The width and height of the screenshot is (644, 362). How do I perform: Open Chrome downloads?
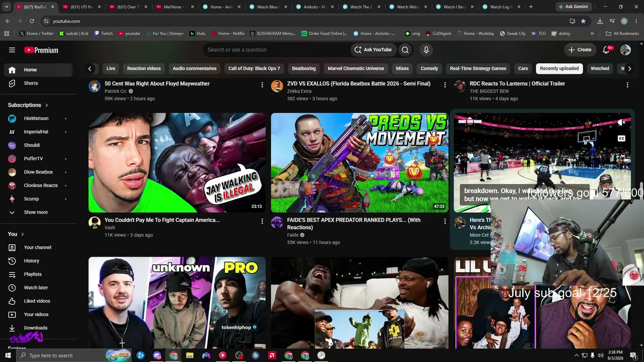pos(600,21)
